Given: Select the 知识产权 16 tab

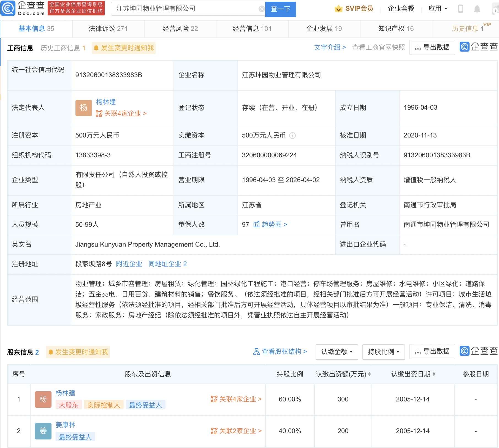Looking at the screenshot, I should pos(396,29).
